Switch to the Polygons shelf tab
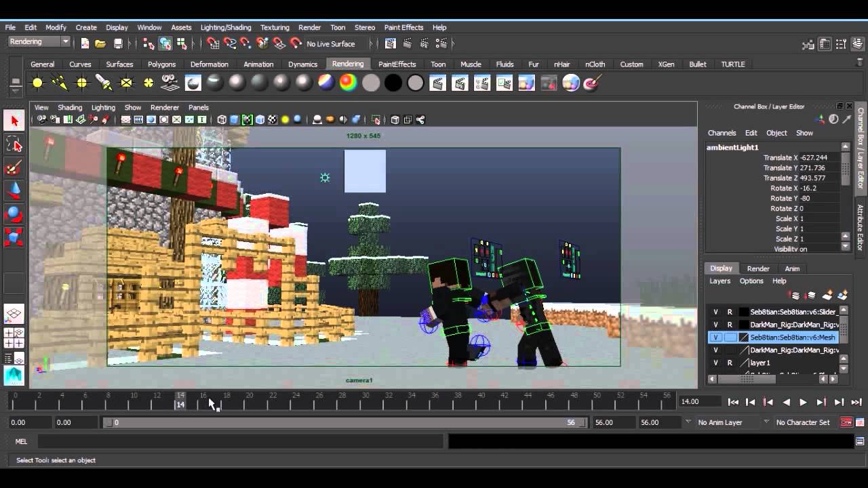 tap(161, 64)
